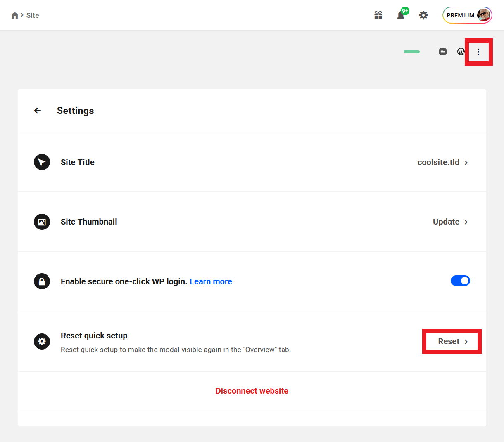Click Disconnect website
The image size is (504, 442).
point(252,391)
